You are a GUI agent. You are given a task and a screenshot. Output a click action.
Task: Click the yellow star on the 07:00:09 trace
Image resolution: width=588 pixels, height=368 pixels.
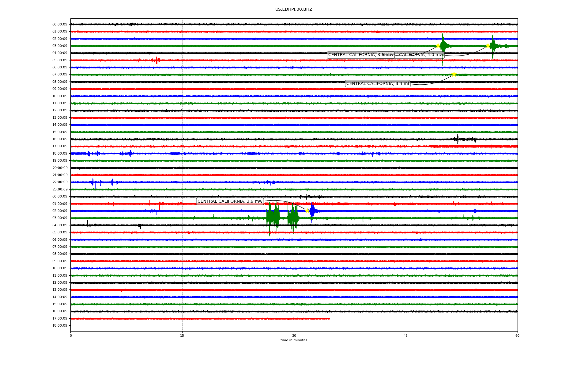point(454,74)
